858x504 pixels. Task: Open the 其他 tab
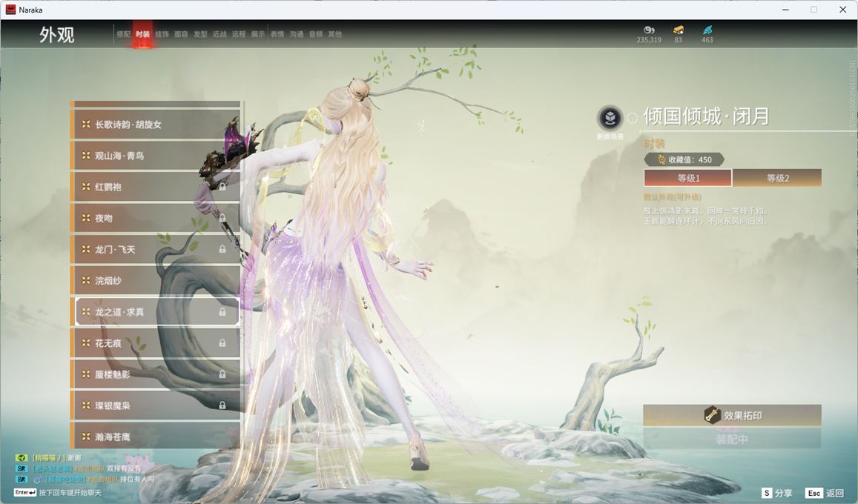(335, 34)
